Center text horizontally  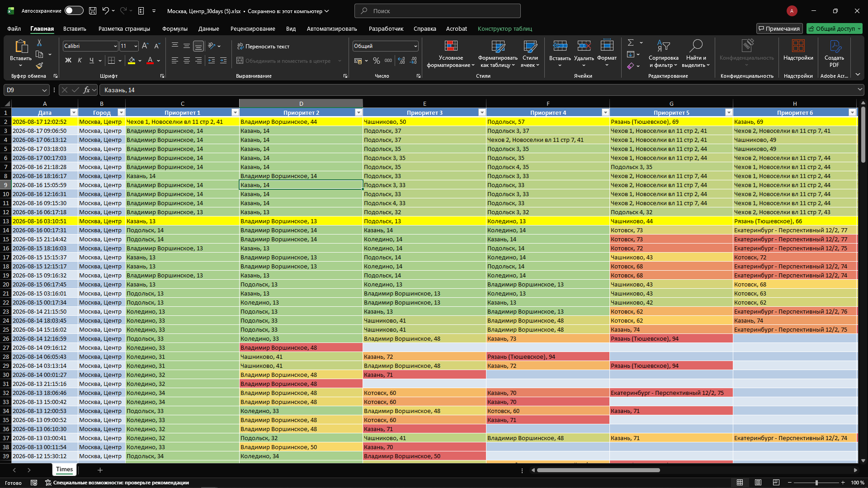point(187,61)
